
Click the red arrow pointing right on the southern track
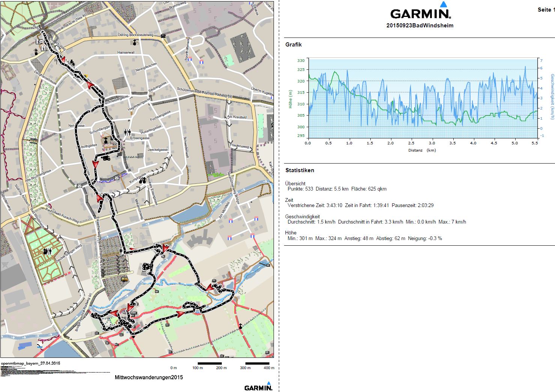coord(180,314)
